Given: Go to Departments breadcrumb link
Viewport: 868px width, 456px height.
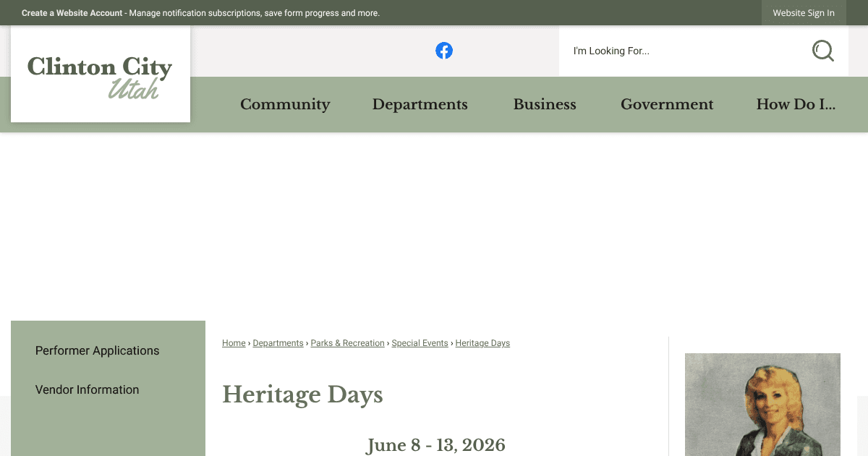Looking at the screenshot, I should coord(278,343).
